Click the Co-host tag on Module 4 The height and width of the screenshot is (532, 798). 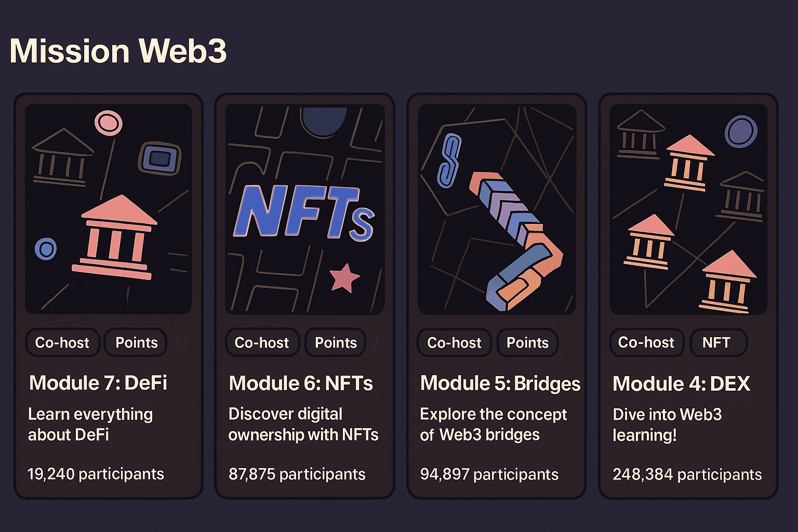646,343
